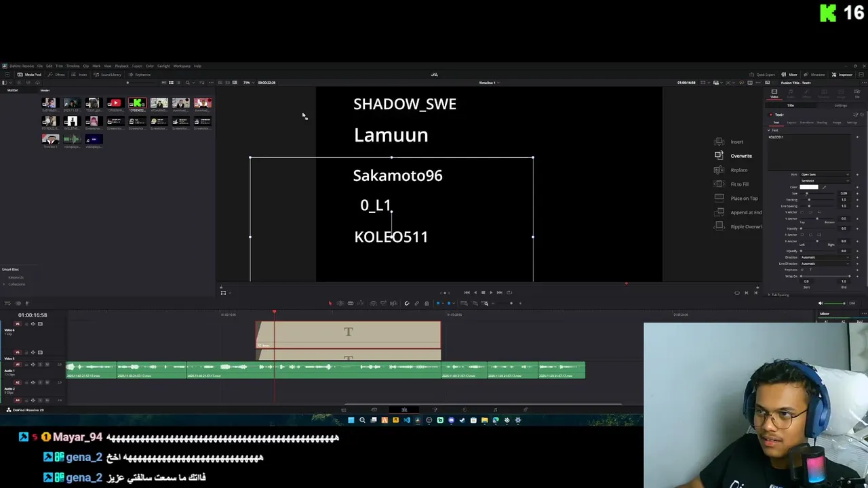This screenshot has height=488, width=868.
Task: Select the timeline Selection Mode arrow tool
Action: 330,303
